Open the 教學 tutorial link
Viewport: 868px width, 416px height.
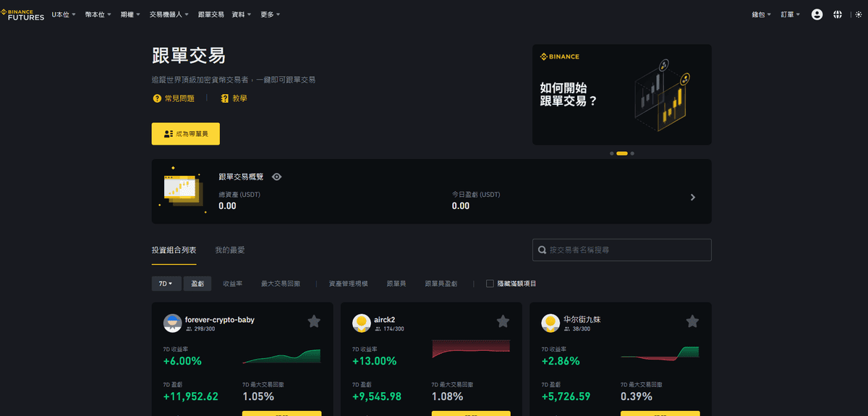pos(239,98)
